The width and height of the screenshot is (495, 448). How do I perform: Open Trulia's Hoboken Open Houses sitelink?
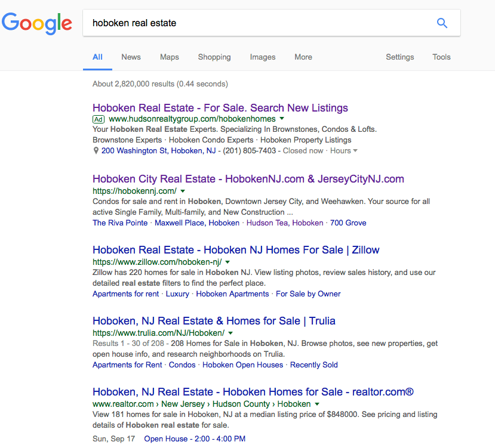243,364
